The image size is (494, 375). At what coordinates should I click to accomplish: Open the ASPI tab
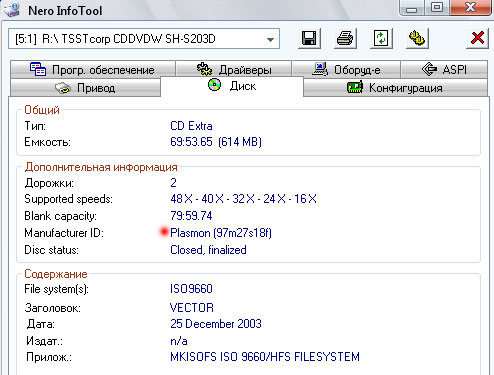[444, 69]
